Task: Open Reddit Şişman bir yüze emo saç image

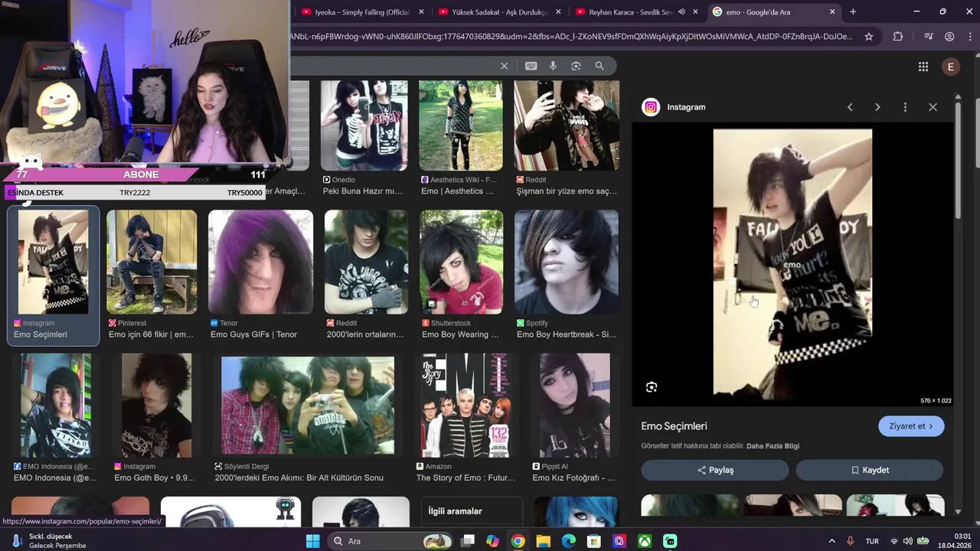Action: click(567, 126)
